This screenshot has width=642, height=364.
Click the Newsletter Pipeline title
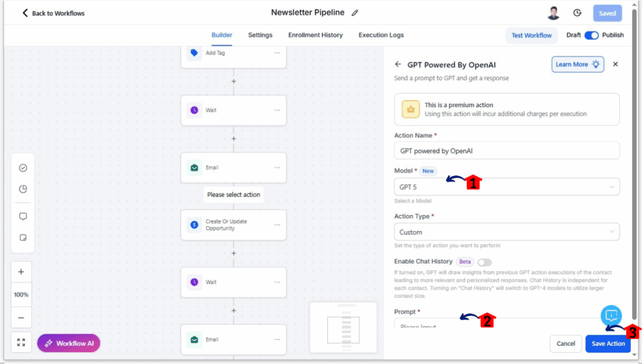click(x=307, y=13)
